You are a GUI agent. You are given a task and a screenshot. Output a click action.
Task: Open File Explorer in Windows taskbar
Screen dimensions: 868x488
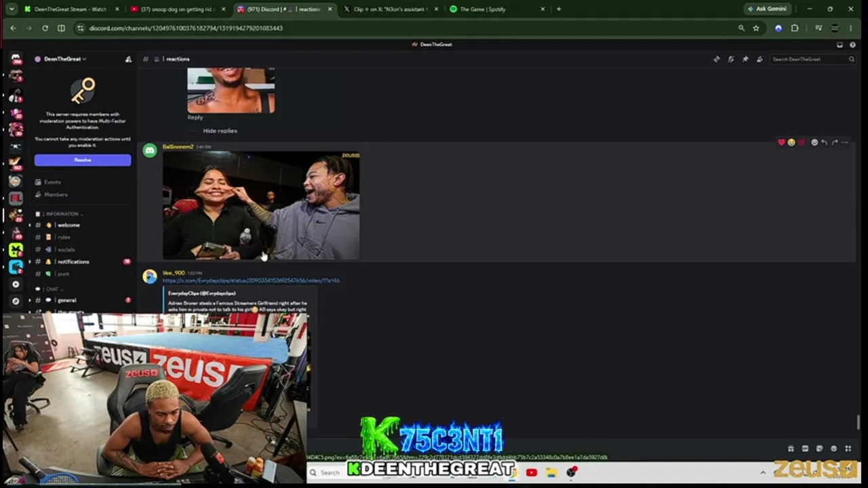(551, 472)
